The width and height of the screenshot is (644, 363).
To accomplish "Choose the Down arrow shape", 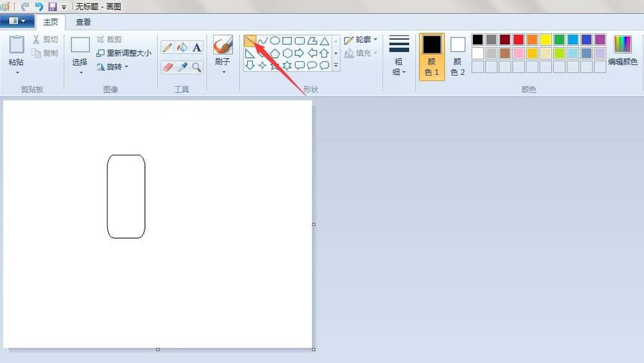I will pyautogui.click(x=250, y=65).
